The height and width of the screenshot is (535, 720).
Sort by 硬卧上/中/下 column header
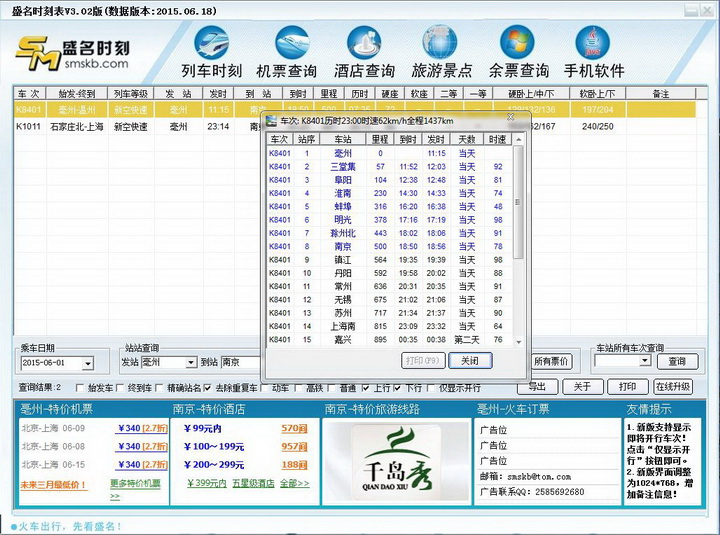[531, 94]
